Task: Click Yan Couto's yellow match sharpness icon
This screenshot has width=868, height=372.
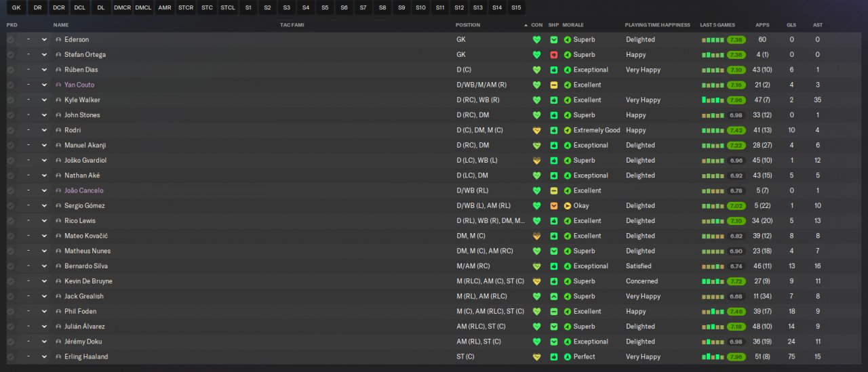Action: coord(554,85)
